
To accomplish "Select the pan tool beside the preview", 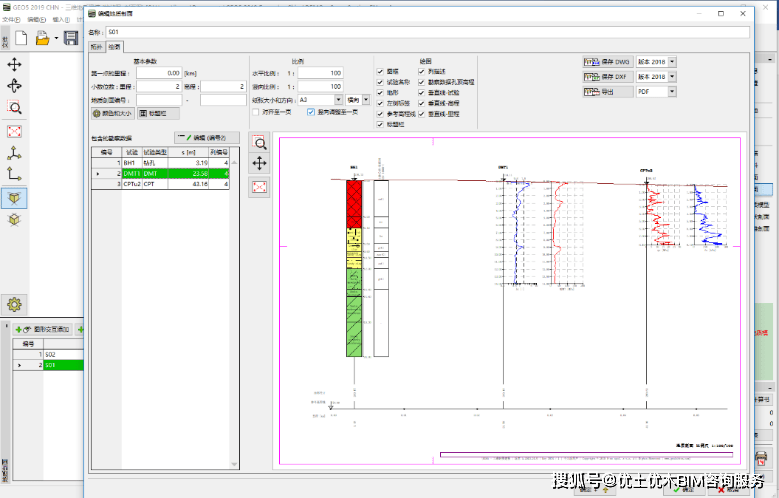I will tap(260, 165).
